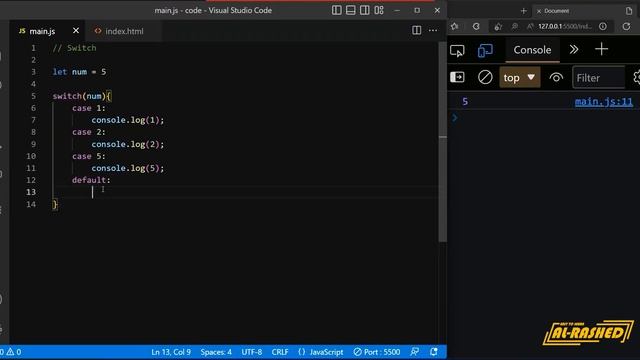Click browser address bar 127.0.0.1:5500
640x360 pixels.
565,26
